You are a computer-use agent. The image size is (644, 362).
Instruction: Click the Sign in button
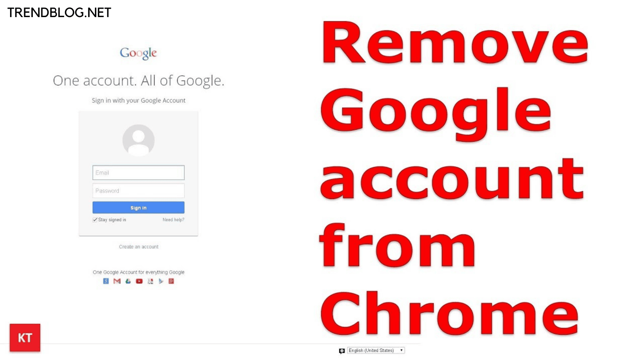(139, 208)
